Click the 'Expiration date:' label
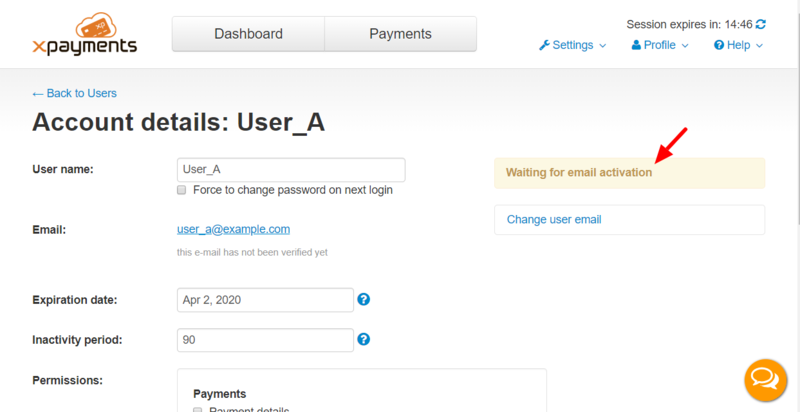This screenshot has height=412, width=800. pos(74,300)
